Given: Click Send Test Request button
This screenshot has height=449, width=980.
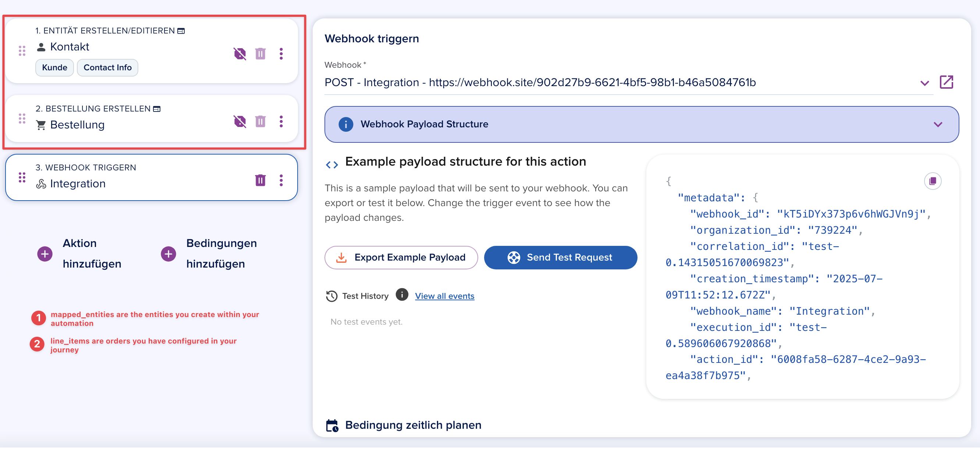Looking at the screenshot, I should [x=561, y=258].
